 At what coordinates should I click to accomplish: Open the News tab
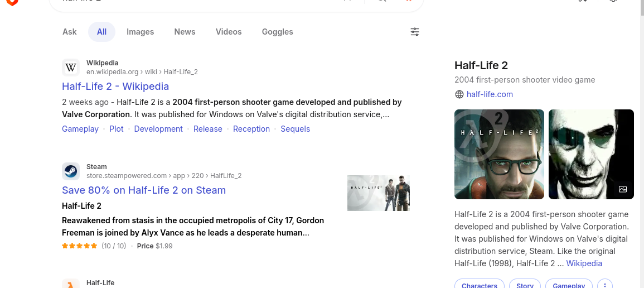(x=185, y=32)
